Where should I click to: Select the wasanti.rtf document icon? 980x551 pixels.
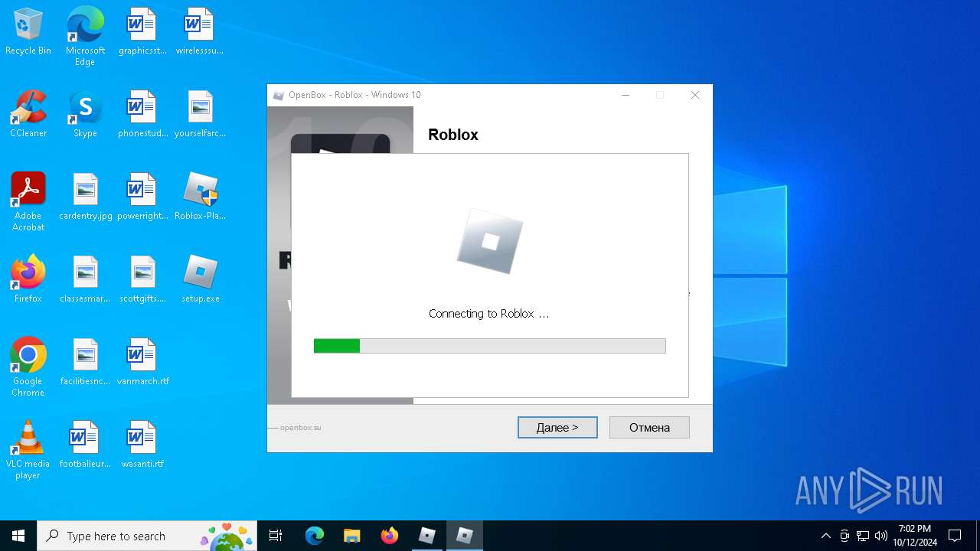142,445
